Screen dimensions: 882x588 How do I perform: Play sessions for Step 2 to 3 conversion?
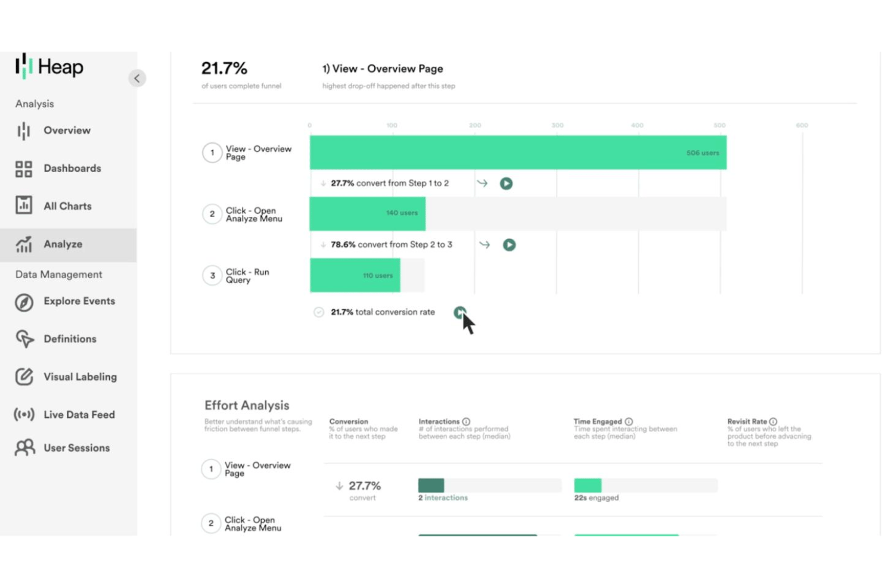click(509, 245)
